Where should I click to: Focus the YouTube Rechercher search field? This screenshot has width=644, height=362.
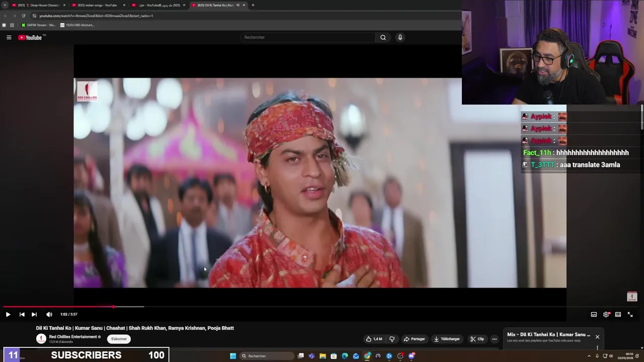coord(308,37)
